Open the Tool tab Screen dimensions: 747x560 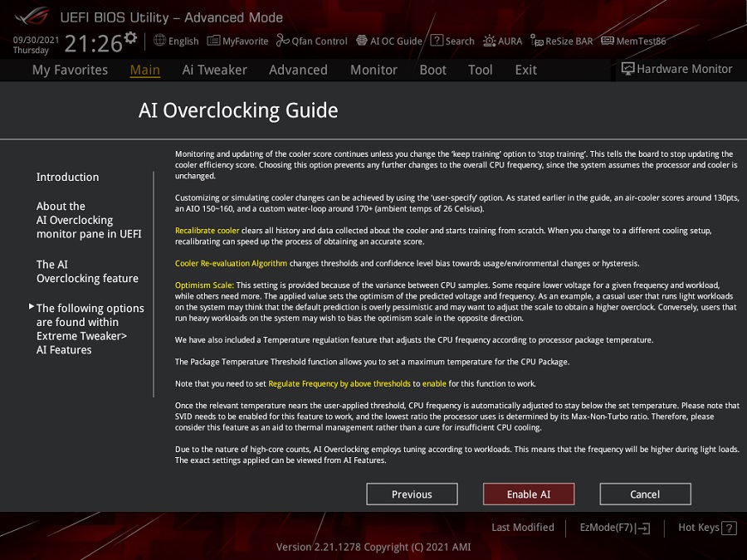coord(481,70)
